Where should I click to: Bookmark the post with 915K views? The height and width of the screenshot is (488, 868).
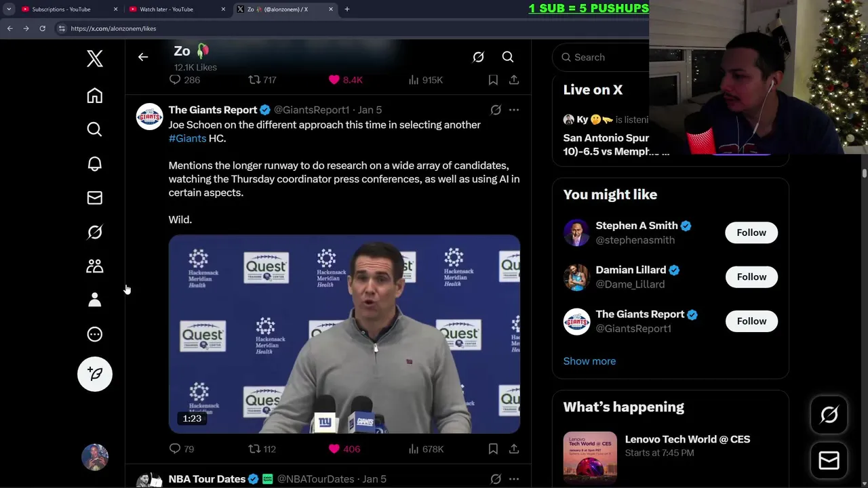click(493, 80)
